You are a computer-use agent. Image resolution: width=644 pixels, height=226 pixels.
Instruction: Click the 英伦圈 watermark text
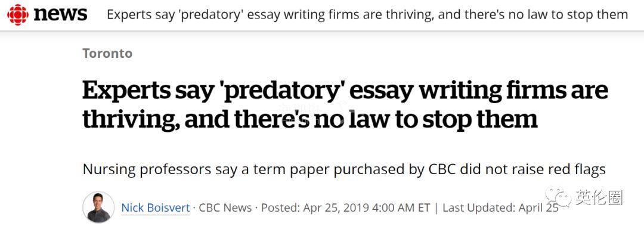[599, 197]
